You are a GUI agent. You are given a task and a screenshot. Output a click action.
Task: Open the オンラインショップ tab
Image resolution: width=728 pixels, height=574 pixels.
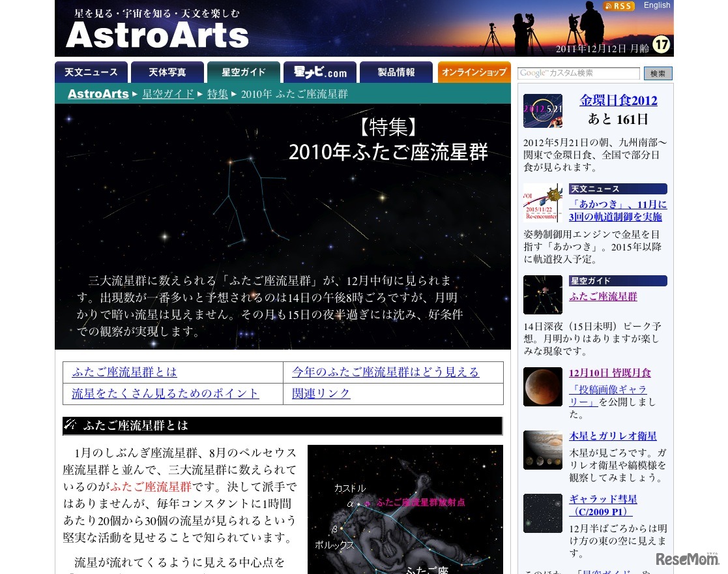coord(474,72)
